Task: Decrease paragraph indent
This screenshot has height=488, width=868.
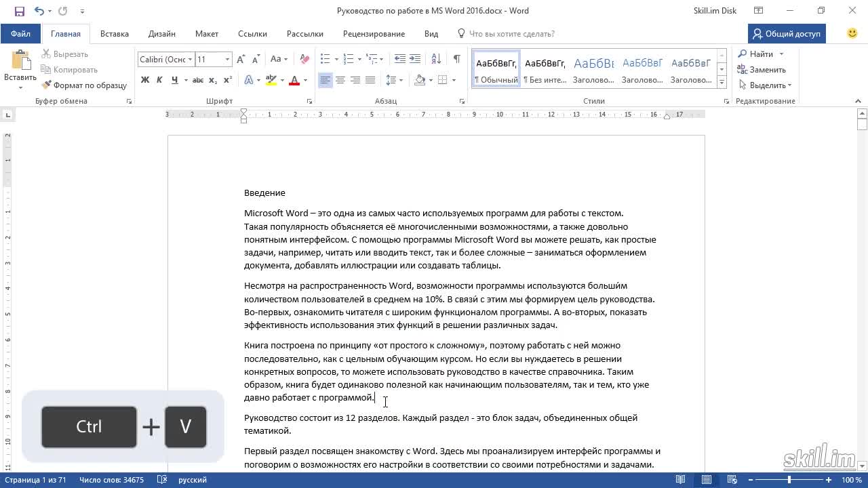Action: point(400,60)
